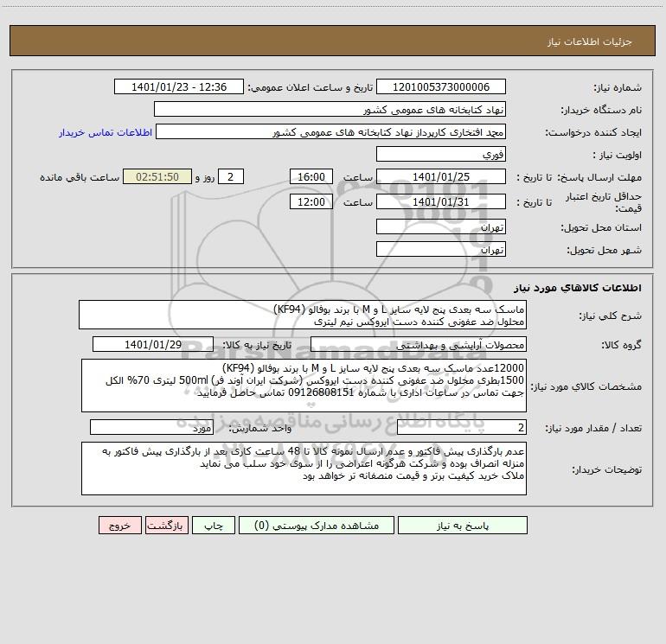Click the مهلت ارسال پاسخ label
The height and width of the screenshot is (644, 666).
pos(599,177)
